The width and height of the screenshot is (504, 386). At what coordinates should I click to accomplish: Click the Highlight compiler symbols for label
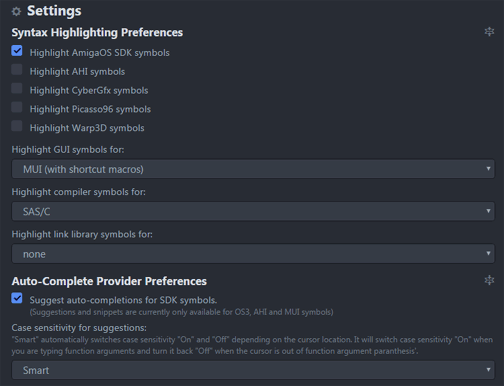[x=78, y=192]
